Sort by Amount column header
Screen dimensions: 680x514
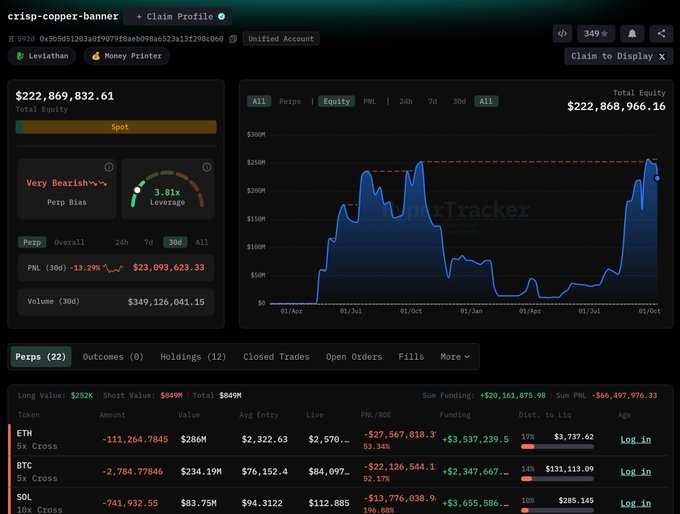click(112, 415)
